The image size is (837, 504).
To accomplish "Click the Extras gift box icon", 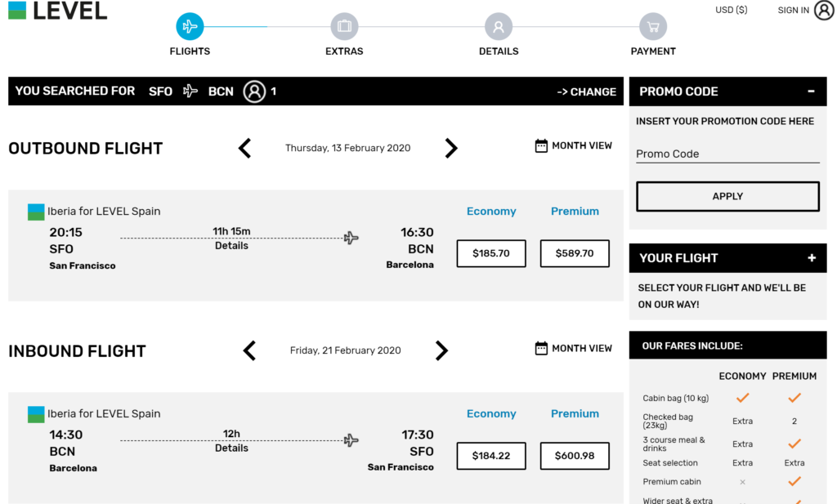I will pyautogui.click(x=344, y=25).
